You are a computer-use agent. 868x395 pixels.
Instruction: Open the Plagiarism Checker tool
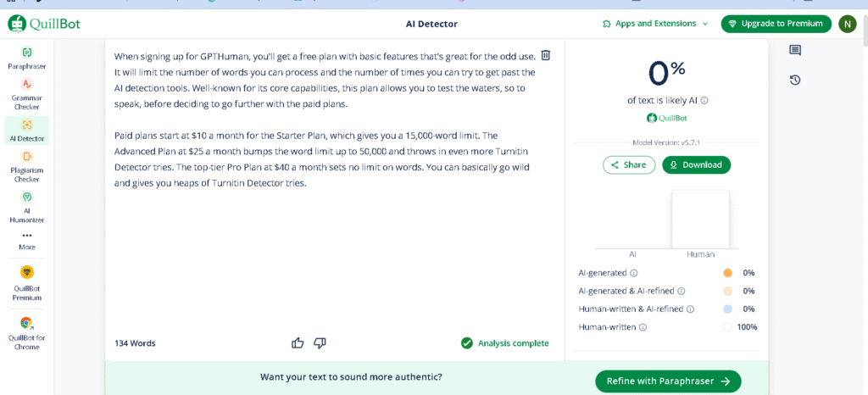27,166
